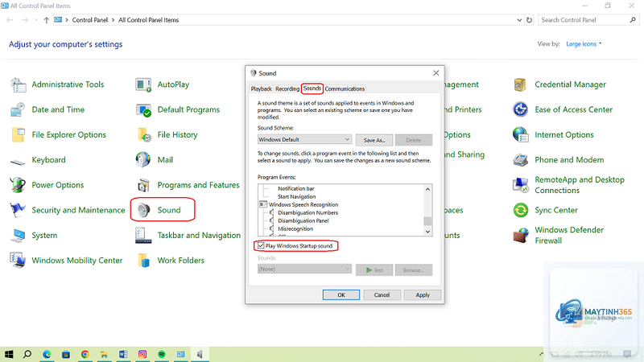Click the Apply button
The height and width of the screenshot is (362, 644).
(422, 294)
